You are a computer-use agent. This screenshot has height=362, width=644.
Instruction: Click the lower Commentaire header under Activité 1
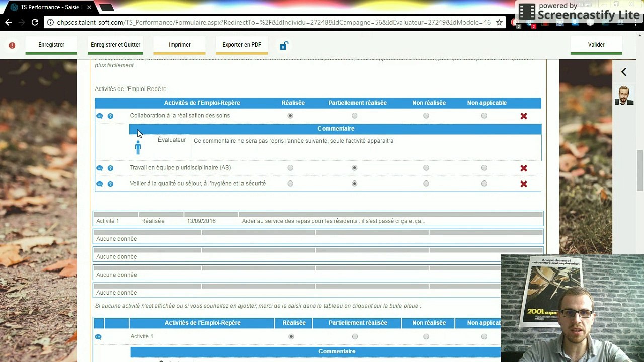click(337, 352)
